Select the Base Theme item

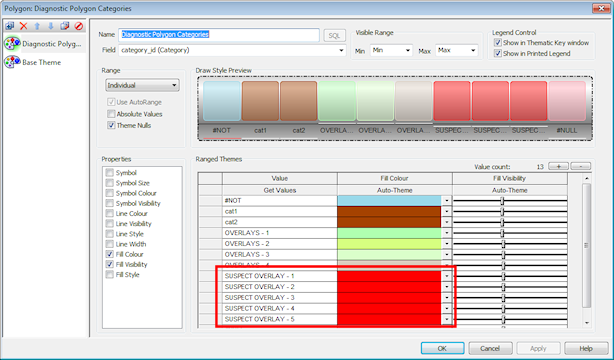[33, 62]
